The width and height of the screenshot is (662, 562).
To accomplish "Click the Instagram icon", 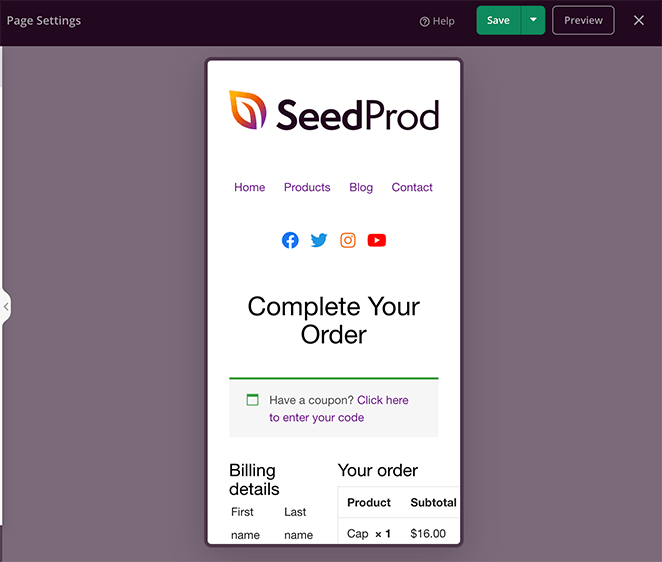I will point(348,240).
